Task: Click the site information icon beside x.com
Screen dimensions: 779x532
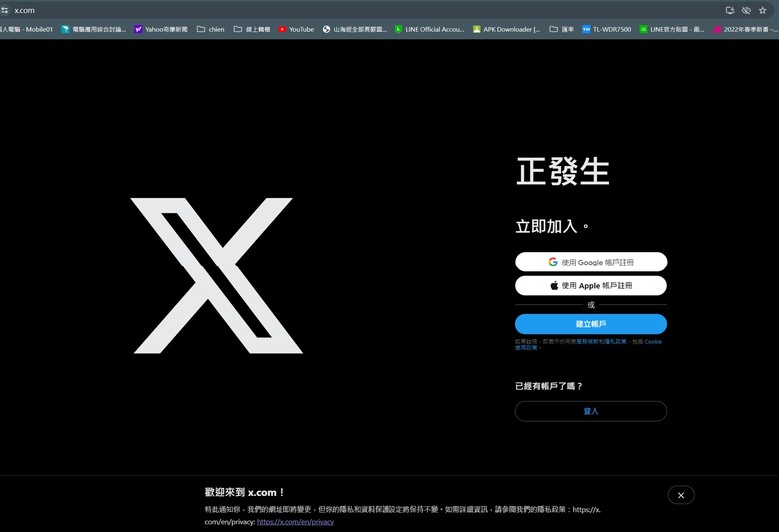Action: [x=4, y=10]
